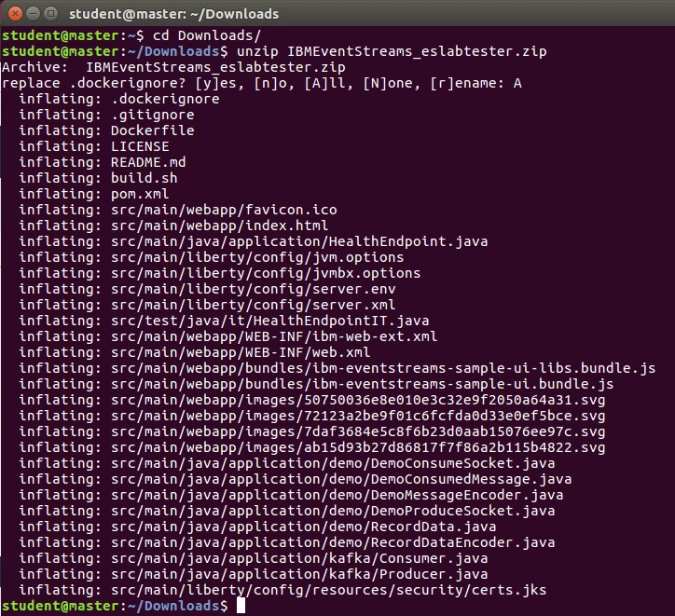This screenshot has width=675, height=616.
Task: Click the kafka/Producer.java path
Action: pyautogui.click(x=299, y=574)
